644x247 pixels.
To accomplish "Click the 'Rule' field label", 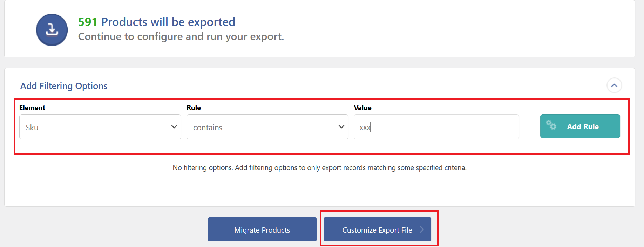I will point(194,108).
